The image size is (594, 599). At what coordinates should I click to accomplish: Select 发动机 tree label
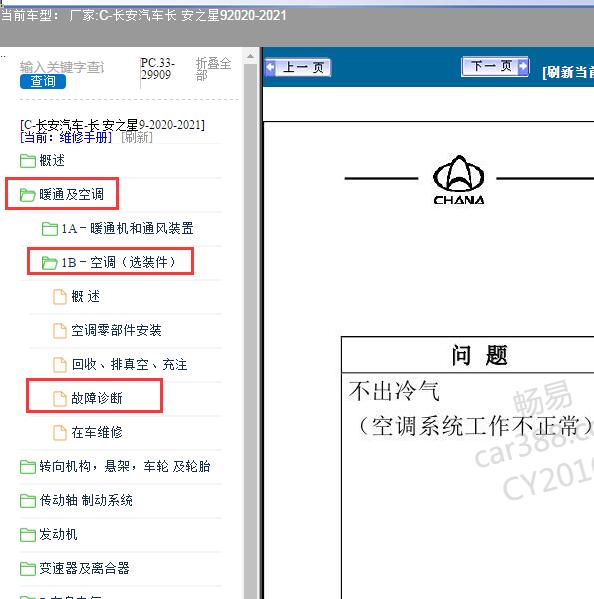tap(58, 534)
